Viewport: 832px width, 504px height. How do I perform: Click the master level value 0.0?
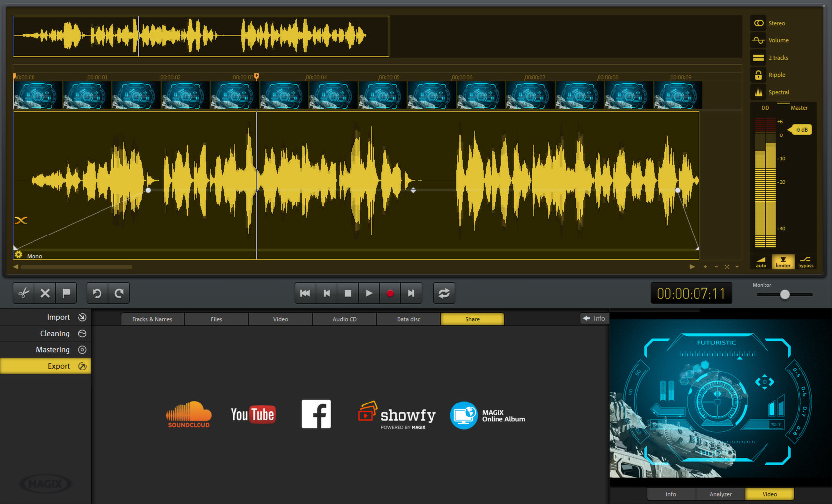tap(765, 108)
